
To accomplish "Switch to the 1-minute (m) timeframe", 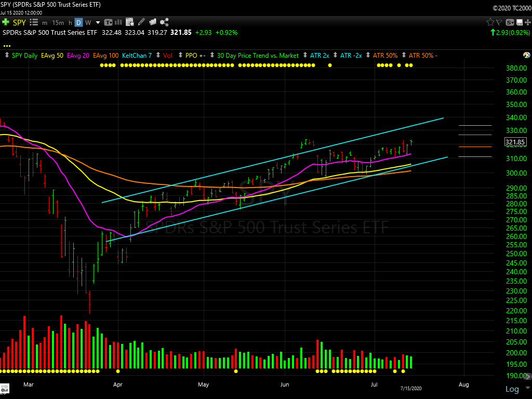I will 45,23.
